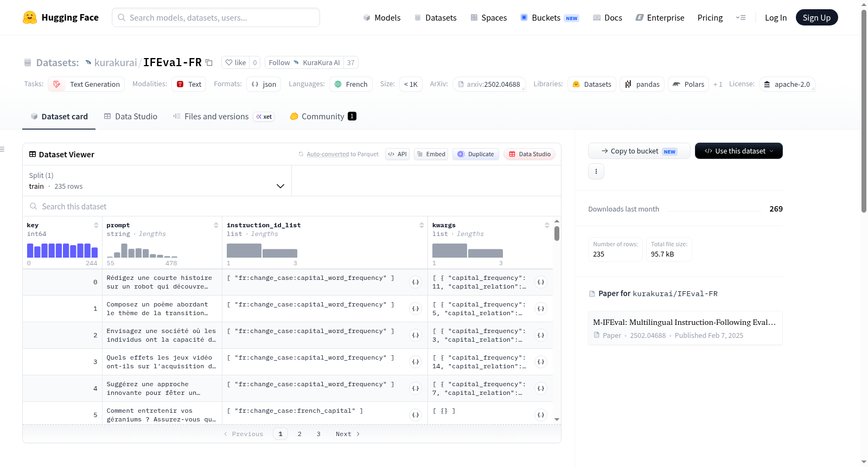Open kurakurai author link

coord(116,62)
